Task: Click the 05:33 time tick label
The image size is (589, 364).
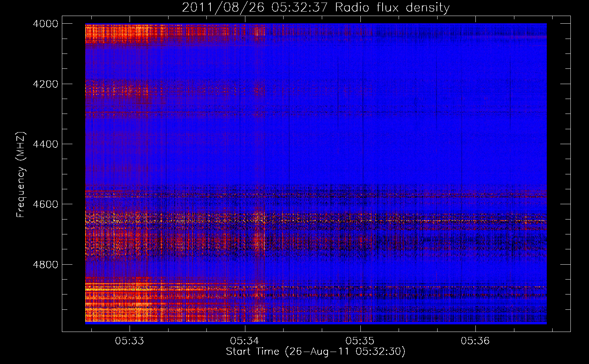Action: click(x=130, y=341)
